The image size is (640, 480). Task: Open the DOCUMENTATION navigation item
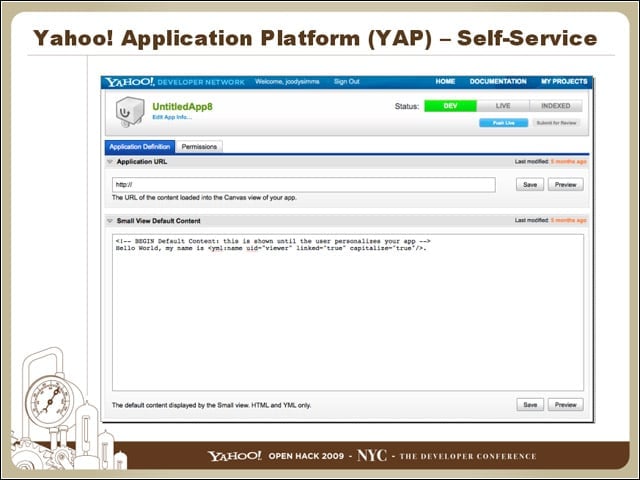pos(498,81)
